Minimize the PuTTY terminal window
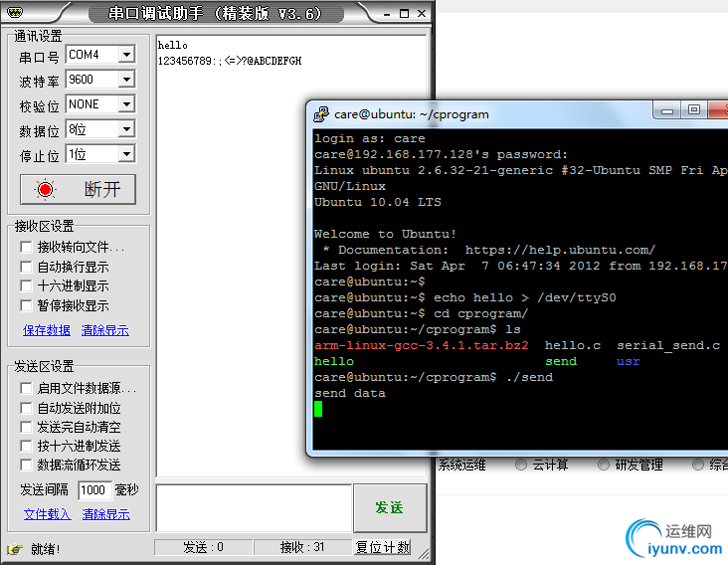The width and height of the screenshot is (728, 565). point(667,111)
